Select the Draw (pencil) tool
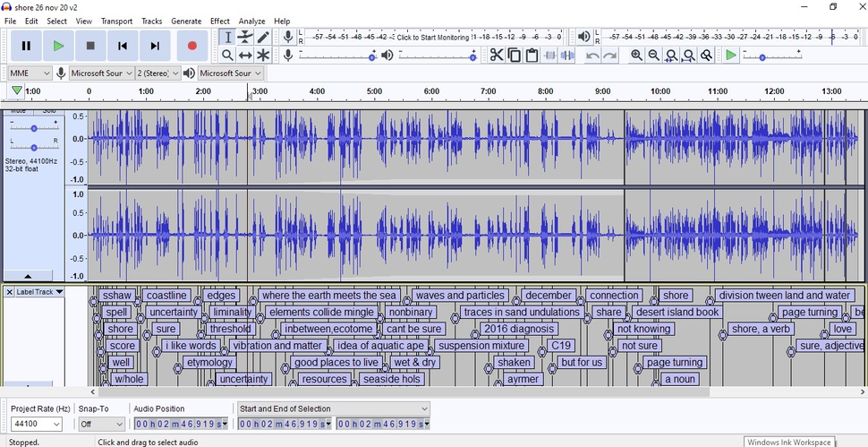 (x=263, y=37)
